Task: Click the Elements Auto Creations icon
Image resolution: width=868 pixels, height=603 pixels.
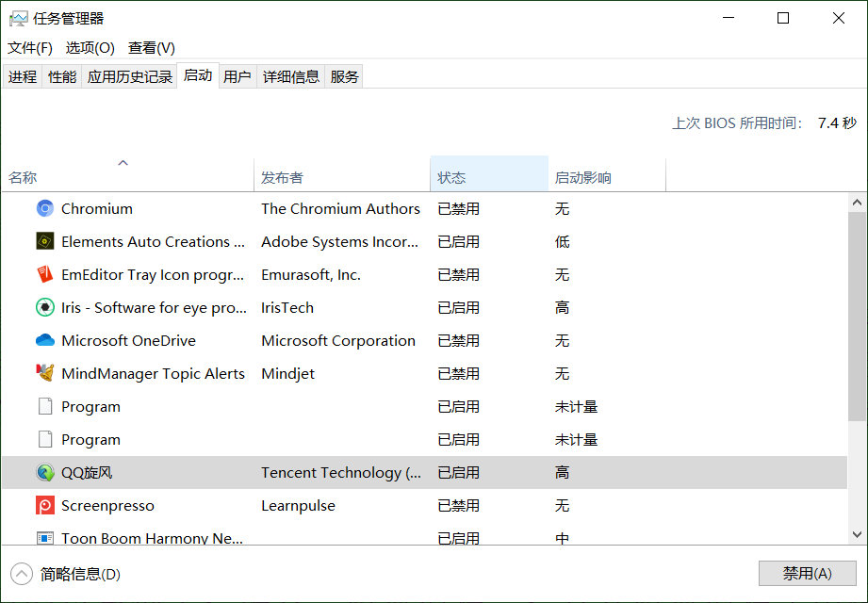Action: [44, 241]
